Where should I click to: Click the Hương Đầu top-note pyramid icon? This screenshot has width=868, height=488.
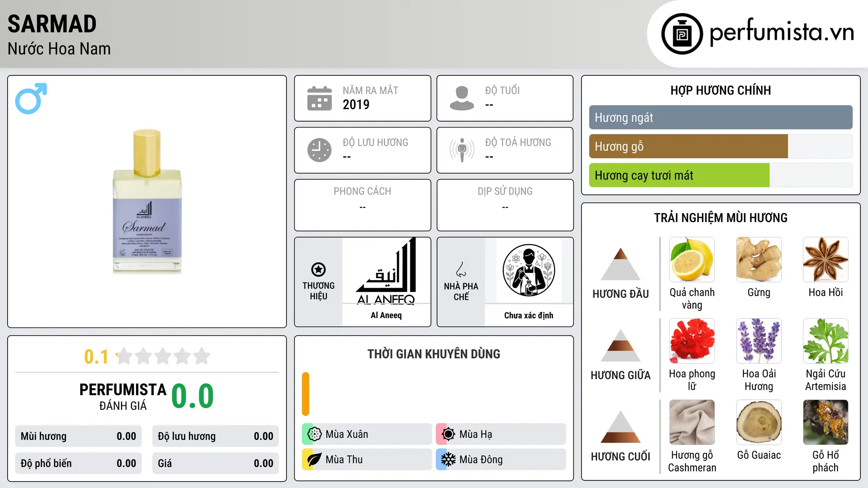(x=620, y=263)
